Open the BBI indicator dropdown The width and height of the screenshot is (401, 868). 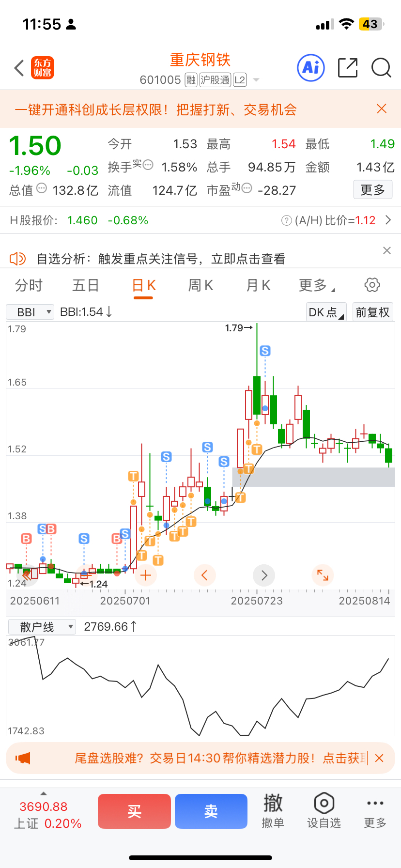click(x=30, y=312)
